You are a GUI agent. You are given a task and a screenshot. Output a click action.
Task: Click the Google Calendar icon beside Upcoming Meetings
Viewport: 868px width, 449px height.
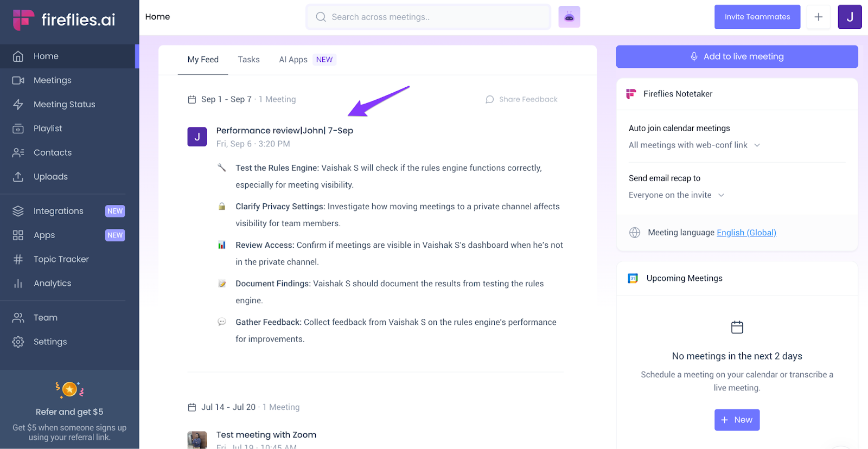pyautogui.click(x=633, y=278)
